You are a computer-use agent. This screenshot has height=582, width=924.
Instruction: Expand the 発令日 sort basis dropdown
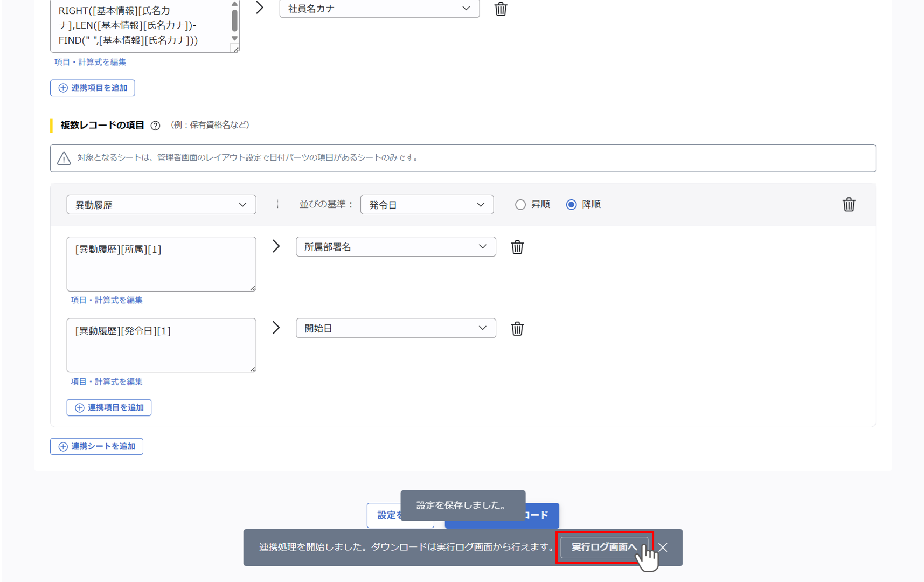tap(427, 205)
